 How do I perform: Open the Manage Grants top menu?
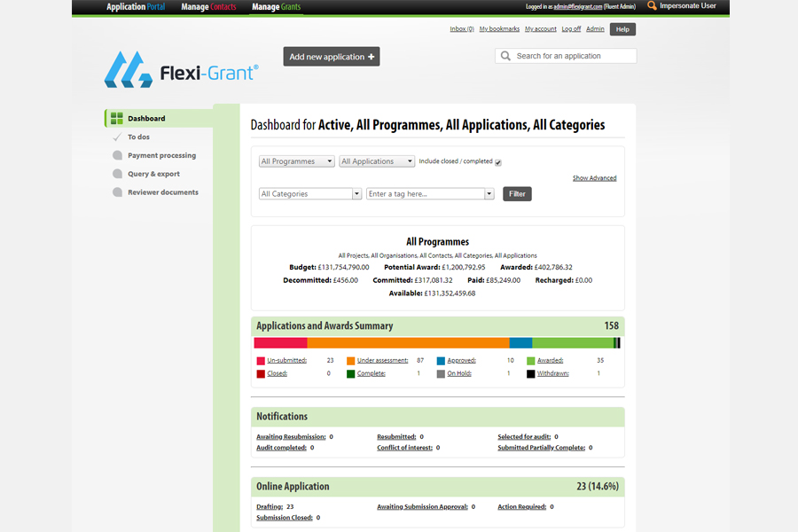click(x=277, y=6)
